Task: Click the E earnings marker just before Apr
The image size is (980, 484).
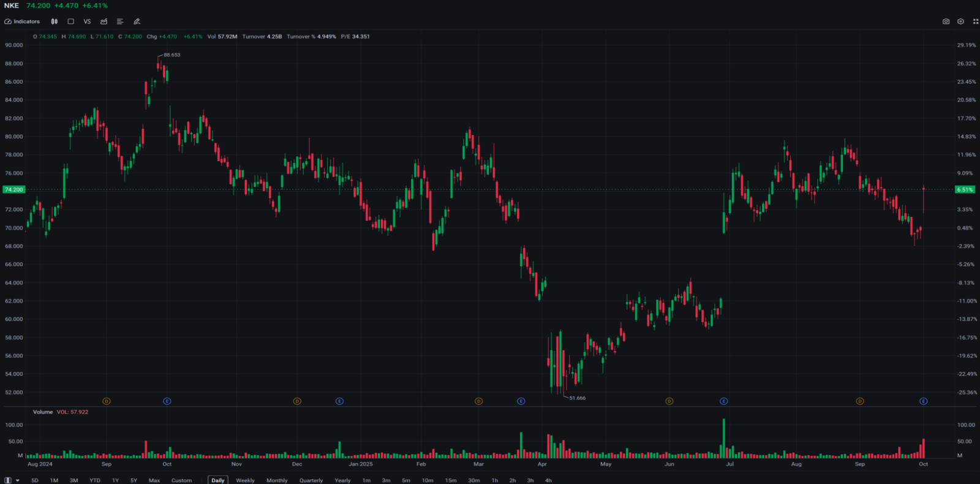Action: (x=521, y=401)
